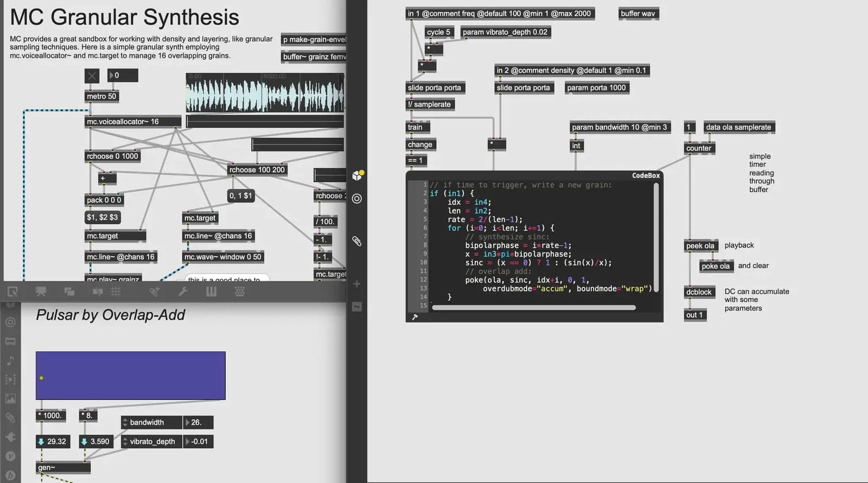Select the 'dcblock' object
Viewport: 868px width, 483px height.
click(699, 292)
